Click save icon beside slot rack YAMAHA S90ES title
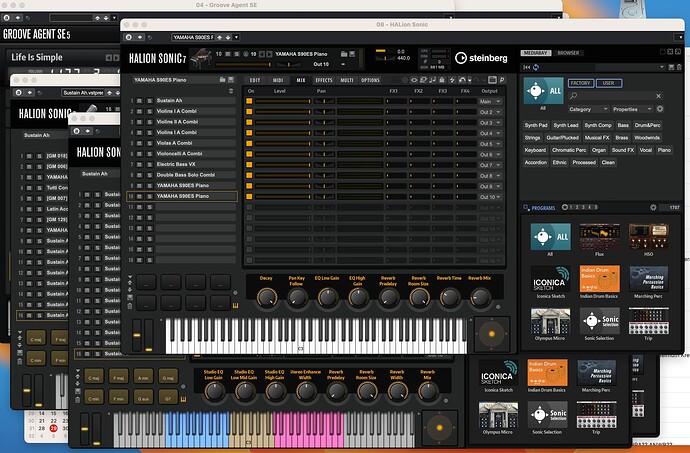Screen dimensions: 690x453 tap(231, 80)
